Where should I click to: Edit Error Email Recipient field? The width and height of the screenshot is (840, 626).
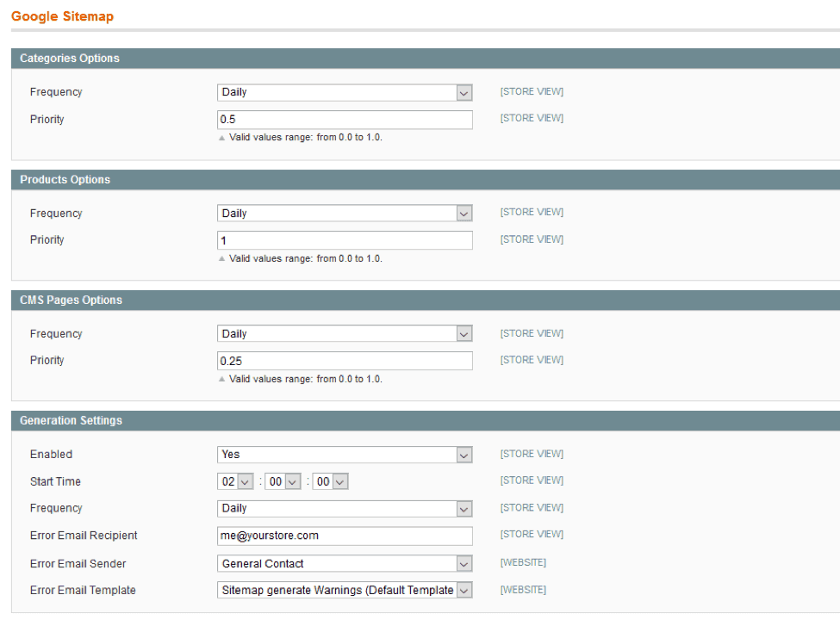coord(345,536)
